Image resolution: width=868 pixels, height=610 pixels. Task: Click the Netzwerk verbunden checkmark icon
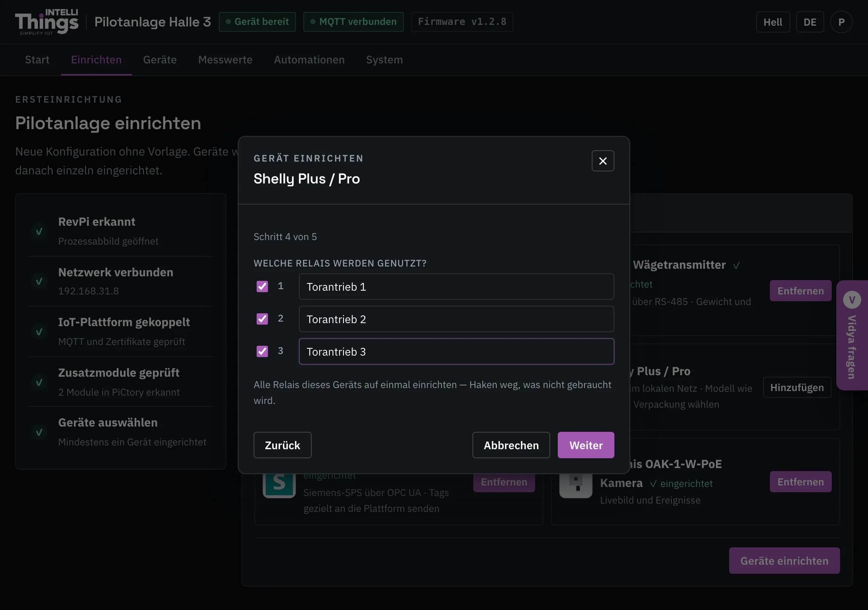coord(39,281)
